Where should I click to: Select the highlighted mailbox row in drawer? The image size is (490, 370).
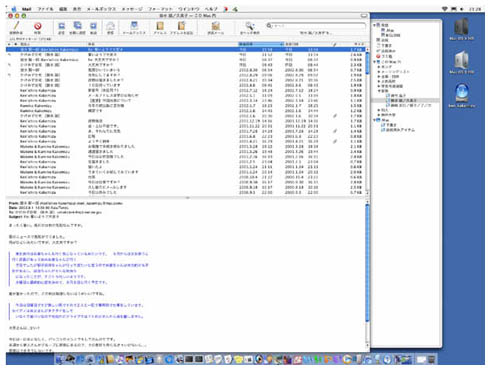coord(405,100)
